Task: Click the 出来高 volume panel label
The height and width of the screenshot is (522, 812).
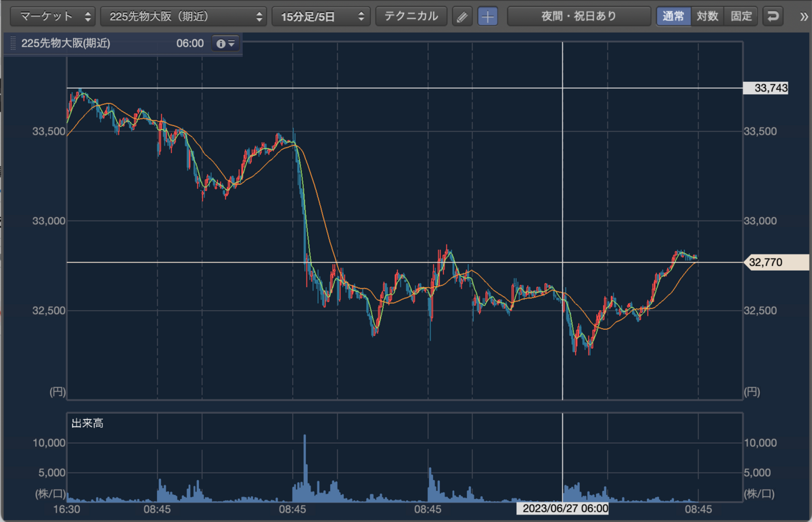Action: (87, 423)
